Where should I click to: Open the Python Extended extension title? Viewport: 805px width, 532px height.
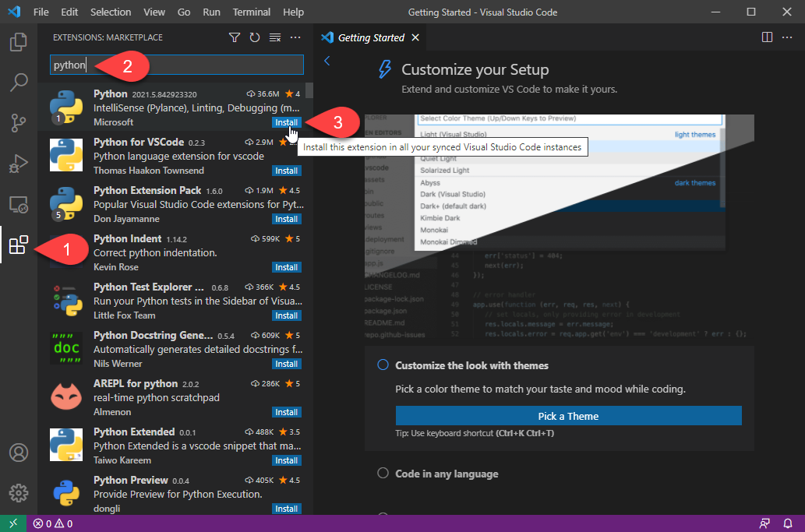[134, 432]
